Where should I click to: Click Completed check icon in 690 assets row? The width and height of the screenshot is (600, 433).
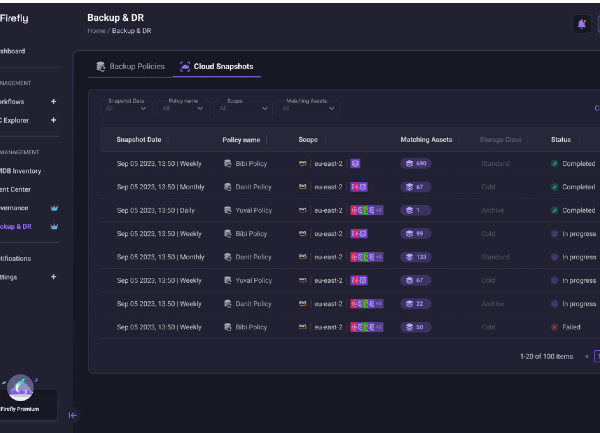coord(554,164)
